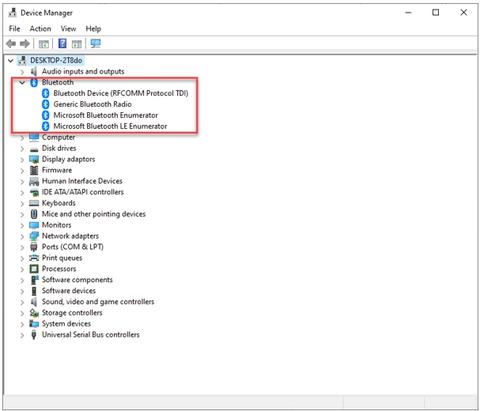Screen dimensions: 480x411
Task: Select the Processors category icon
Action: tap(34, 269)
